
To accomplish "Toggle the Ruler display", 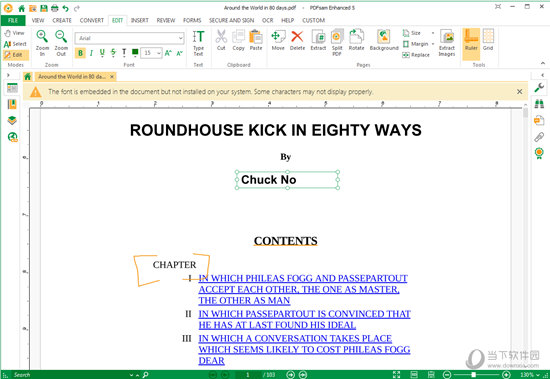I will pos(471,43).
